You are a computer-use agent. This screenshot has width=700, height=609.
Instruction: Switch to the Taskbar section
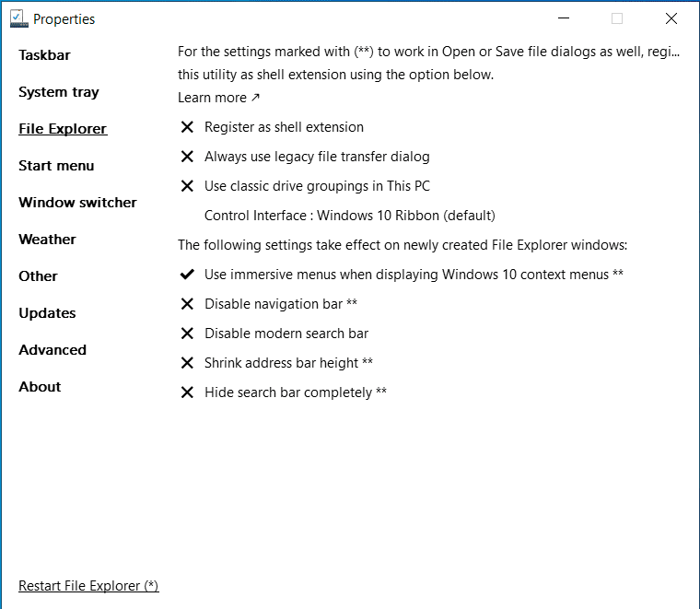44,55
